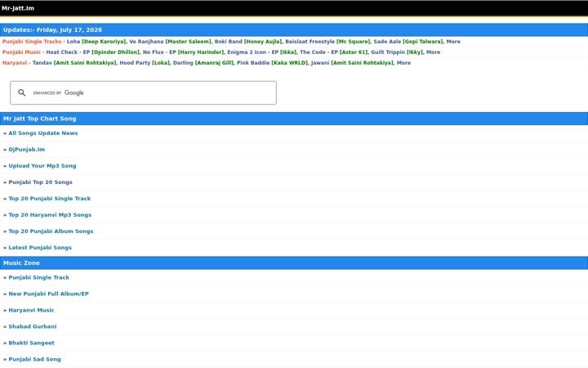Open Bhakti Sangeet section
Image resolution: width=588 pixels, height=368 pixels.
click(32, 343)
